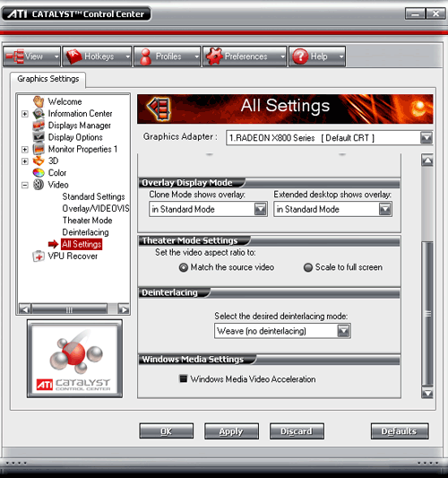Select Theater Mode in the Video tree
Screen dimensions: 448x478
88,220
